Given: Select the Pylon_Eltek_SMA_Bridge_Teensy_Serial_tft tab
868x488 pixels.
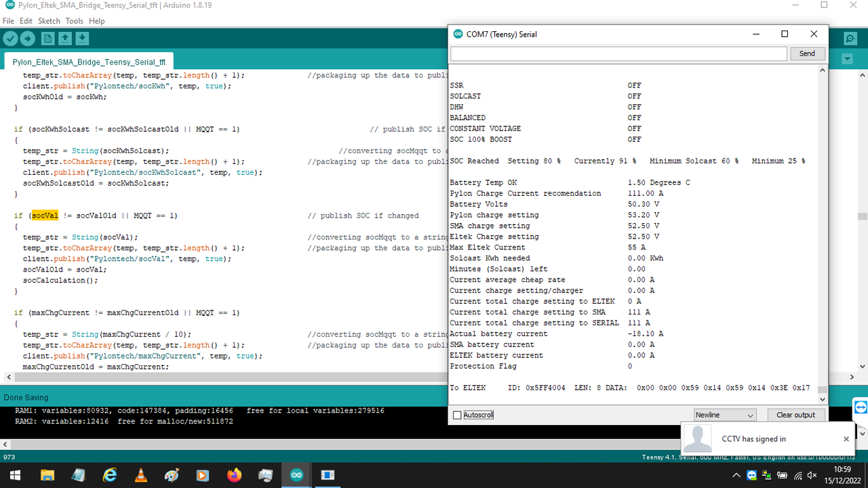Looking at the screenshot, I should (x=89, y=62).
